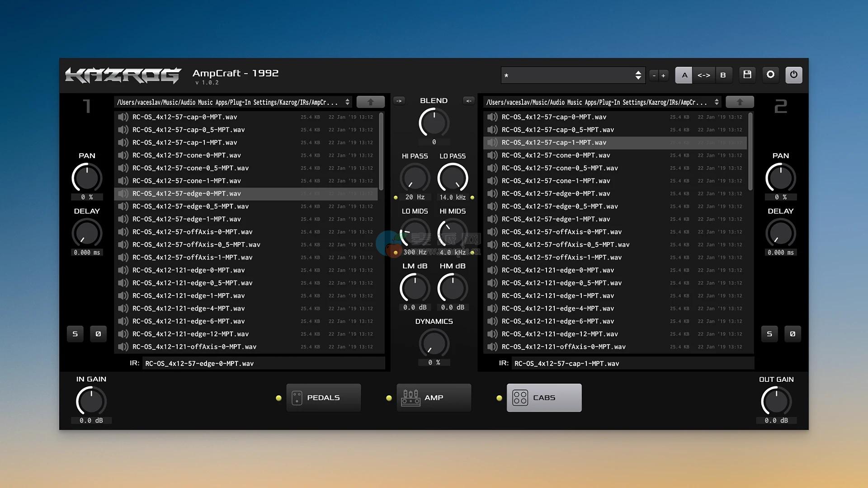868x488 pixels.
Task: Toggle the plugin power button
Action: 793,75
